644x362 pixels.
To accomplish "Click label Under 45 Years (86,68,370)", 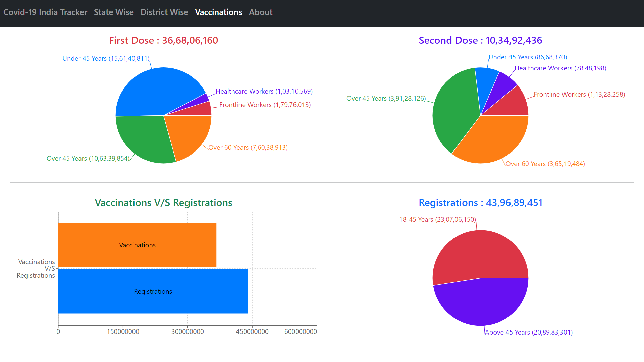I will (x=528, y=57).
